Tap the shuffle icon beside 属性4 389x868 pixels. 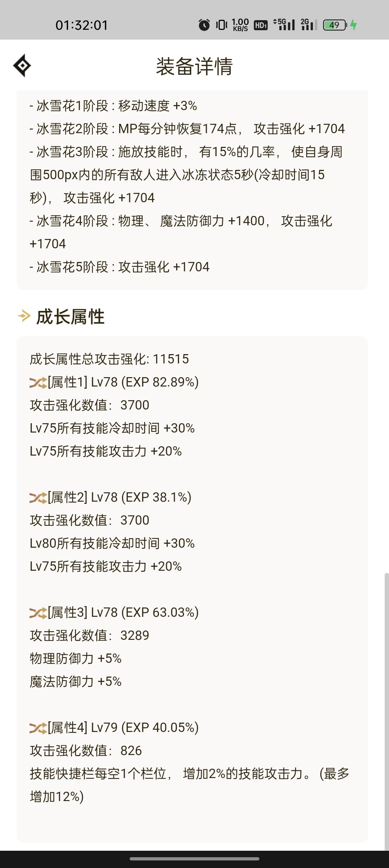38,728
